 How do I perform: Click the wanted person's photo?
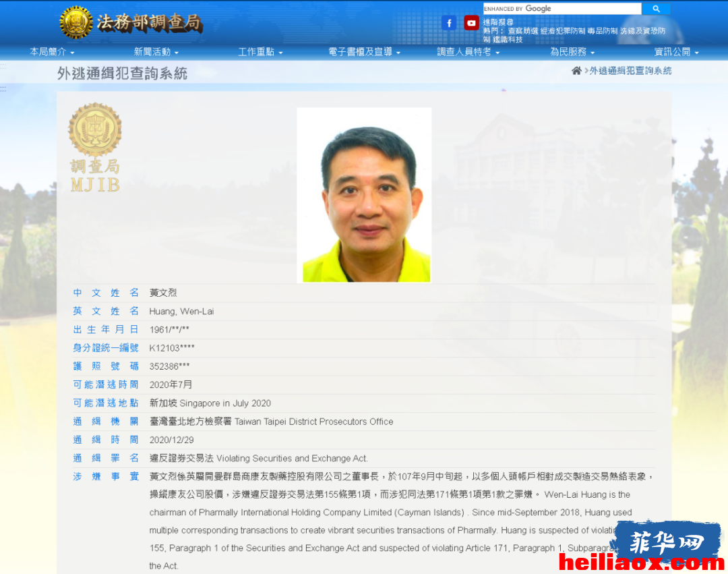click(365, 195)
